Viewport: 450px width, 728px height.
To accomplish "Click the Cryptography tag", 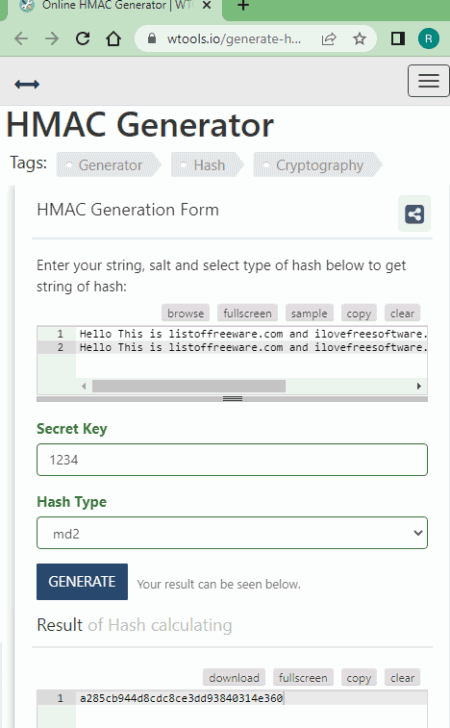I will [318, 165].
